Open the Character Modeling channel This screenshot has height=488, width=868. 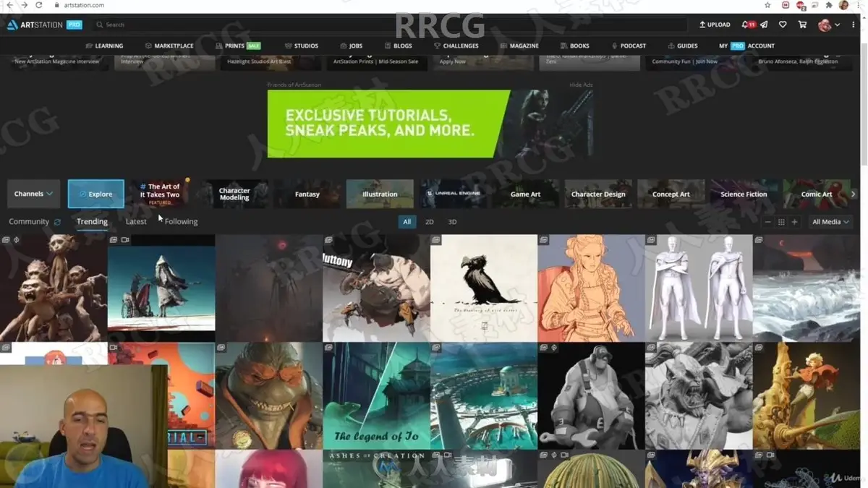(234, 194)
